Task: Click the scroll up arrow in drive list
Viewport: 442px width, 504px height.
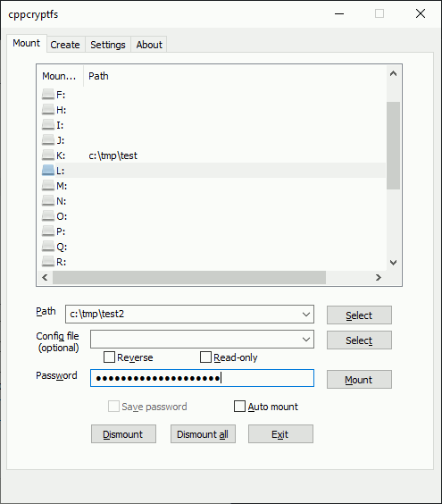Action: (x=393, y=73)
